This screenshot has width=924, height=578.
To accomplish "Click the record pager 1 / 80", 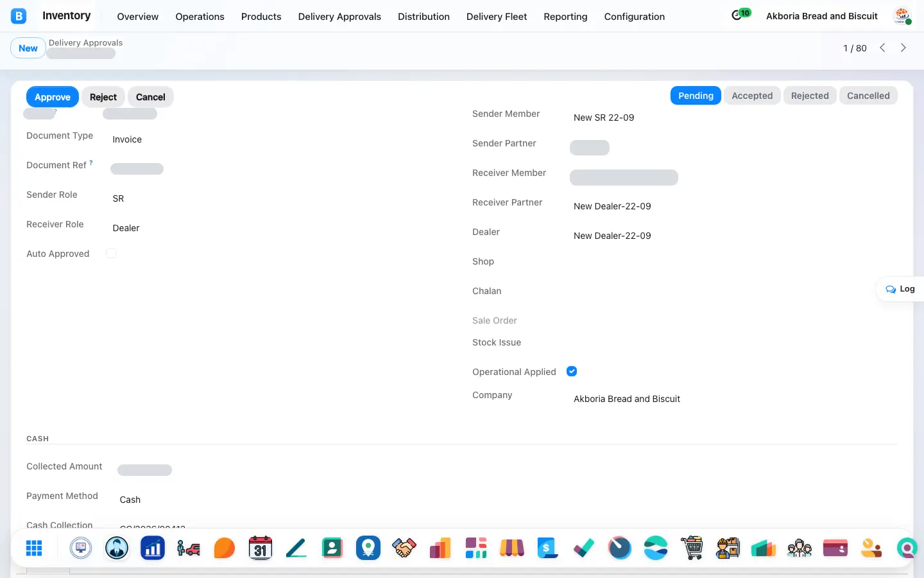I will 855,48.
